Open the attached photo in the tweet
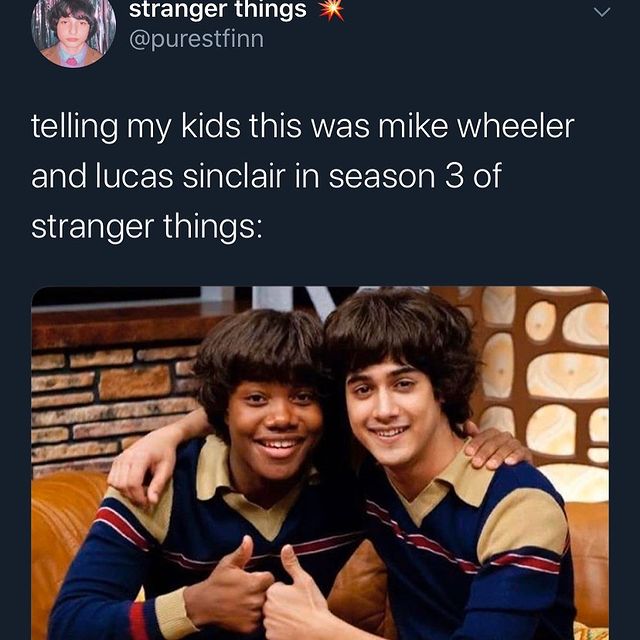The image size is (640, 640). click(x=320, y=463)
